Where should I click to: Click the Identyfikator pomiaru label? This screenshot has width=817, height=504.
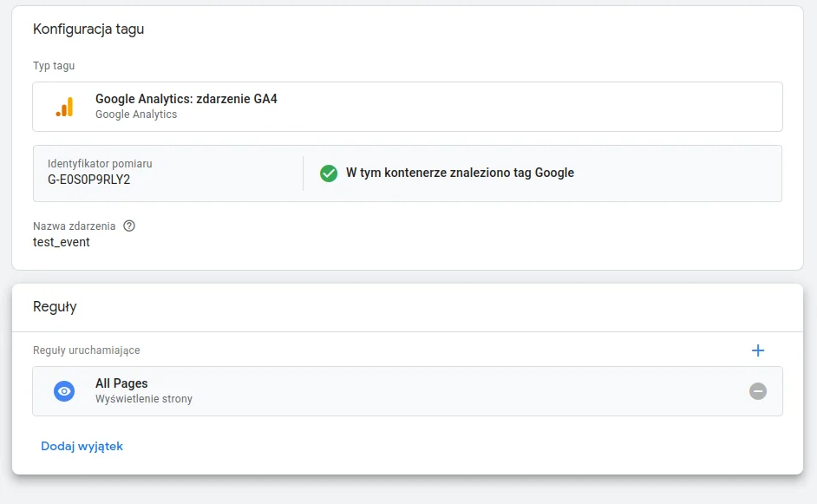click(100, 163)
